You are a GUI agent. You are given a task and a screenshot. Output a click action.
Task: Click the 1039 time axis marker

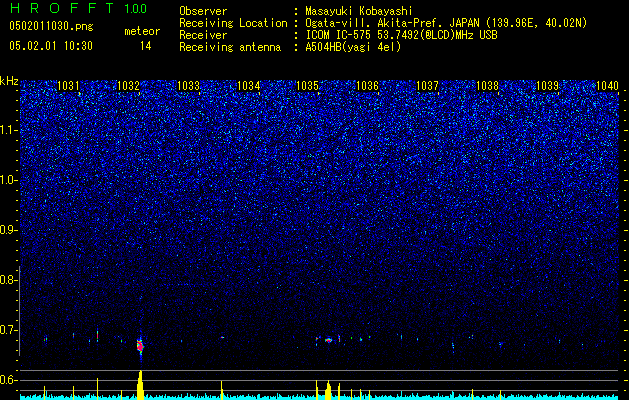point(548,86)
